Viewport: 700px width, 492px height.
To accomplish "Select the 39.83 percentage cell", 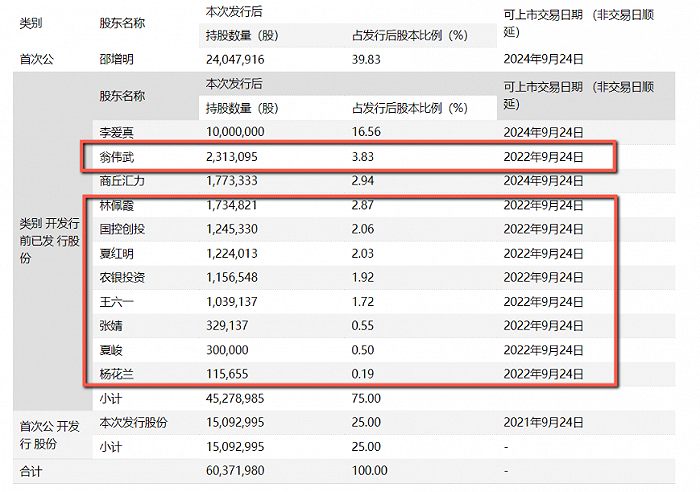I will [366, 59].
